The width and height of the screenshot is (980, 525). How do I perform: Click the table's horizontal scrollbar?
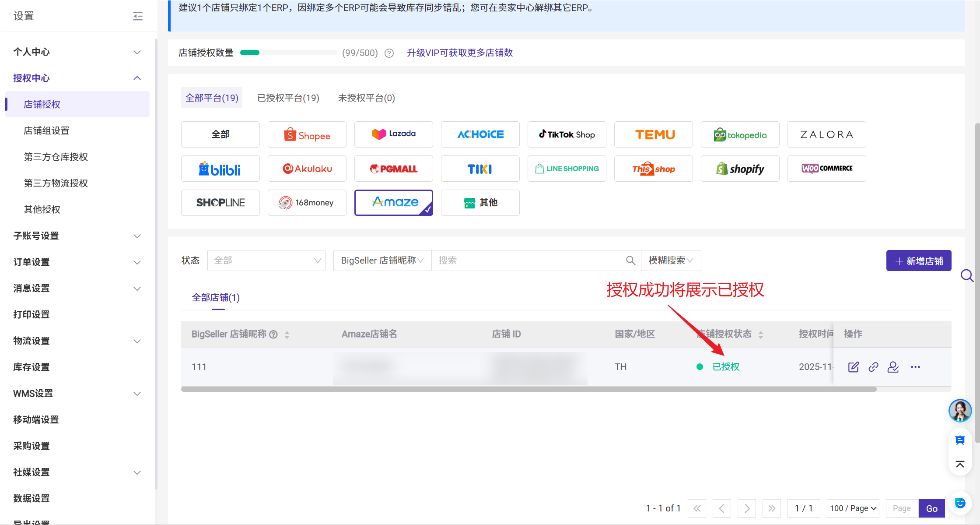pyautogui.click(x=528, y=389)
